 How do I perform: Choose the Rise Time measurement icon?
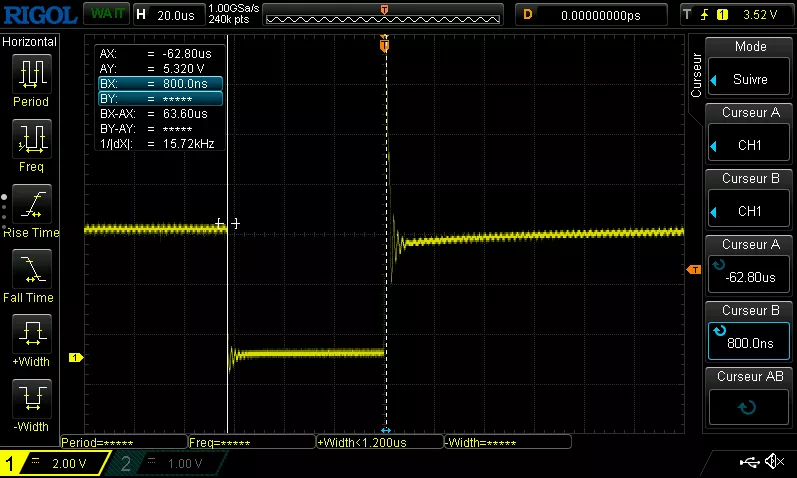(30, 204)
